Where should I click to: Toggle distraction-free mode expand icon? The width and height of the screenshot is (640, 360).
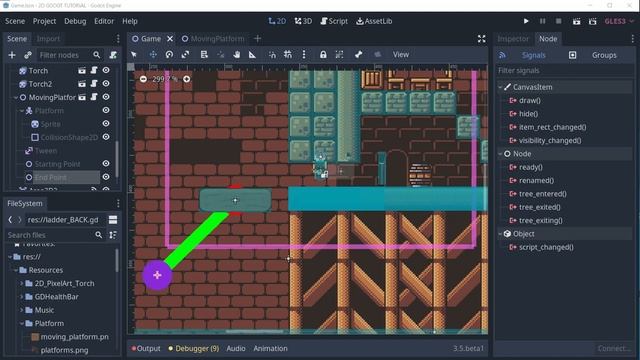point(482,39)
